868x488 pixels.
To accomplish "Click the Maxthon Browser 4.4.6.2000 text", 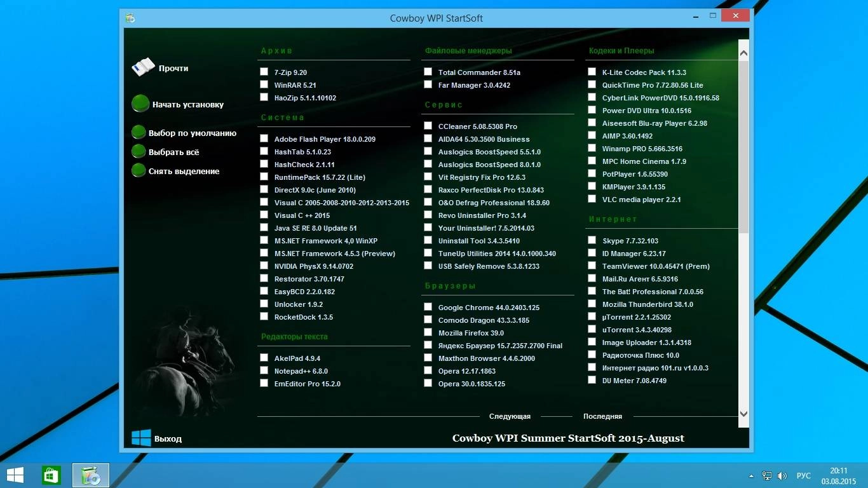I will pyautogui.click(x=487, y=358).
